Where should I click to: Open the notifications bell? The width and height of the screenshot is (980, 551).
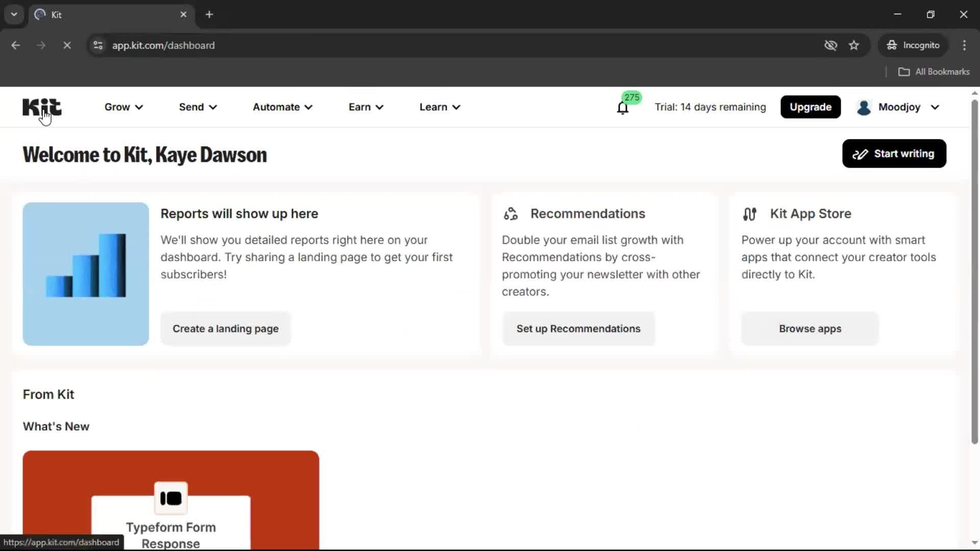(x=622, y=108)
